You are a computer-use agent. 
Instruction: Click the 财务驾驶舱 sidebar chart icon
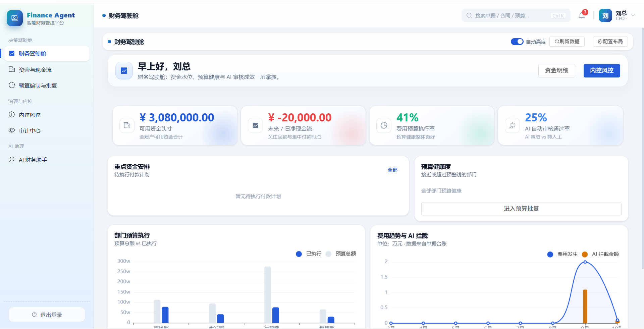click(12, 53)
